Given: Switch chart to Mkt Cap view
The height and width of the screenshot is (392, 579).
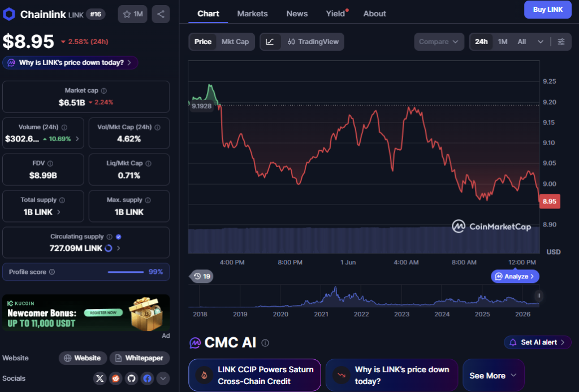Looking at the screenshot, I should (235, 42).
